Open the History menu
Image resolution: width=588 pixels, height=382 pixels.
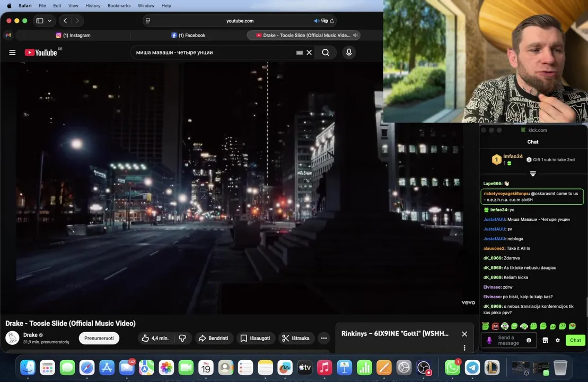(93, 6)
